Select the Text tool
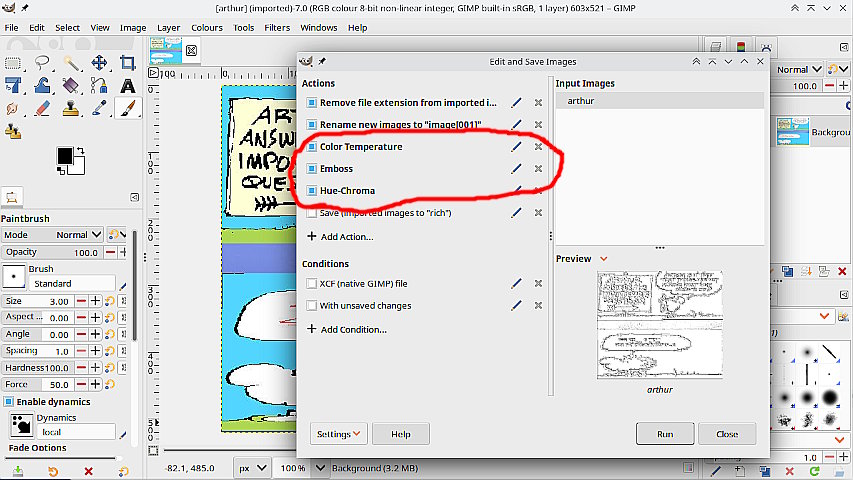 [128, 85]
